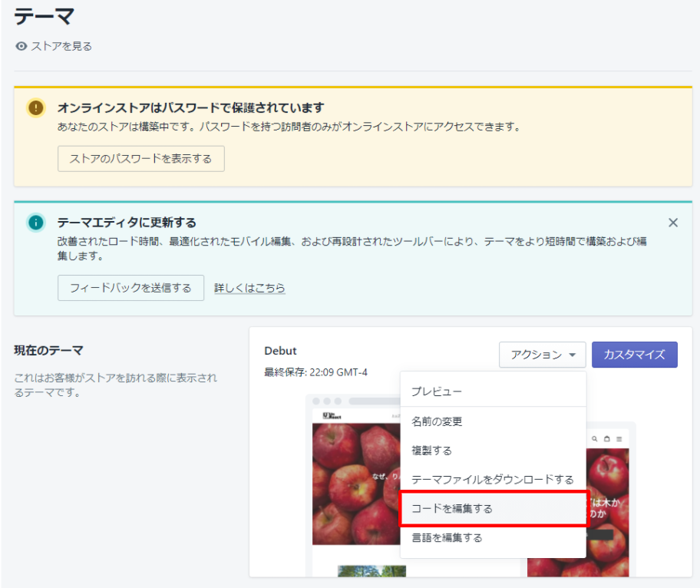
Task: Click the テーマエディタに更新する heading
Action: 127,223
